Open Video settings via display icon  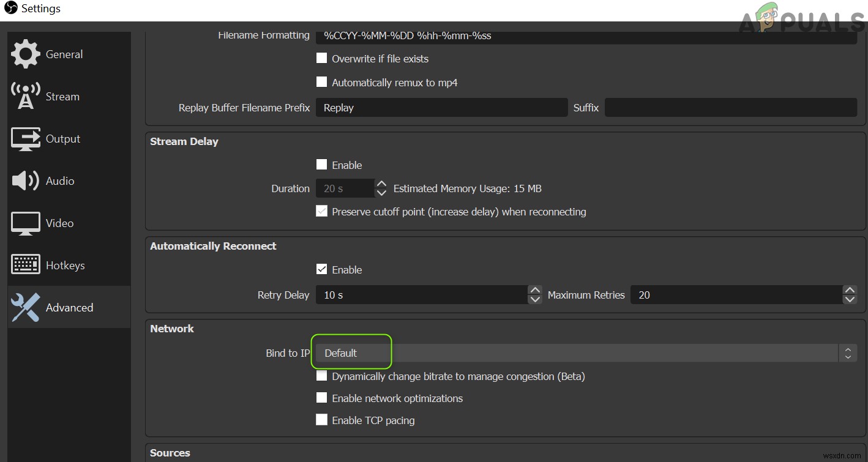click(26, 223)
